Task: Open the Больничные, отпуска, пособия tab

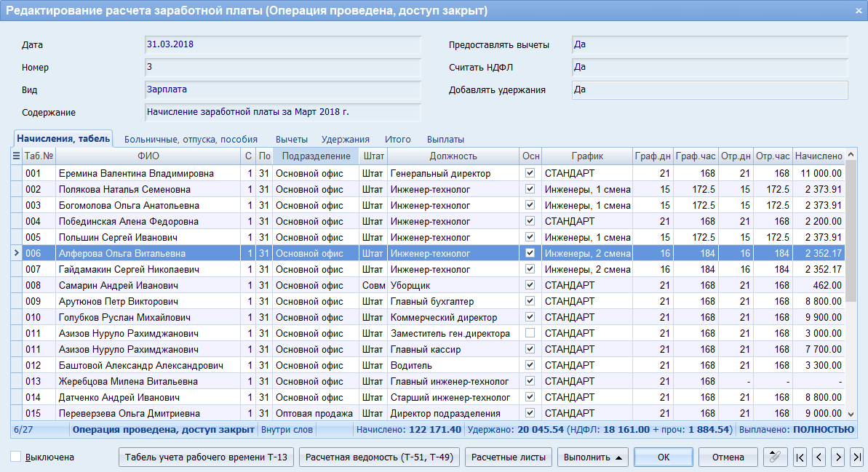Action: 191,139
